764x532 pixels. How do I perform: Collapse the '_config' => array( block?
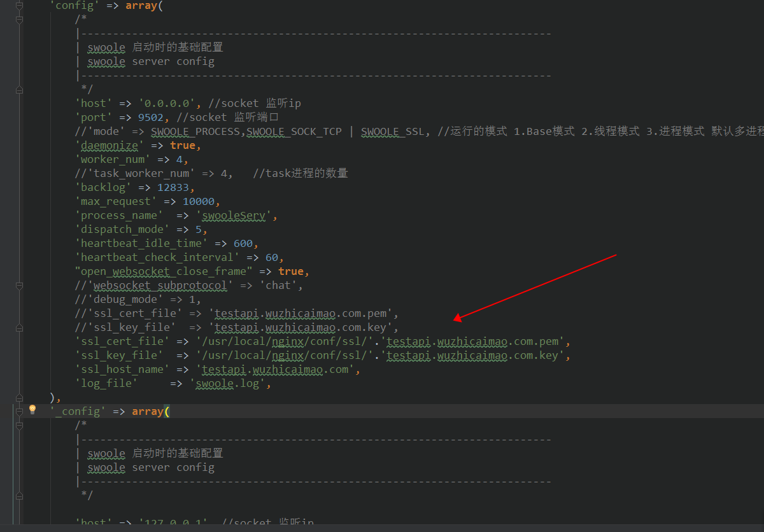click(19, 412)
